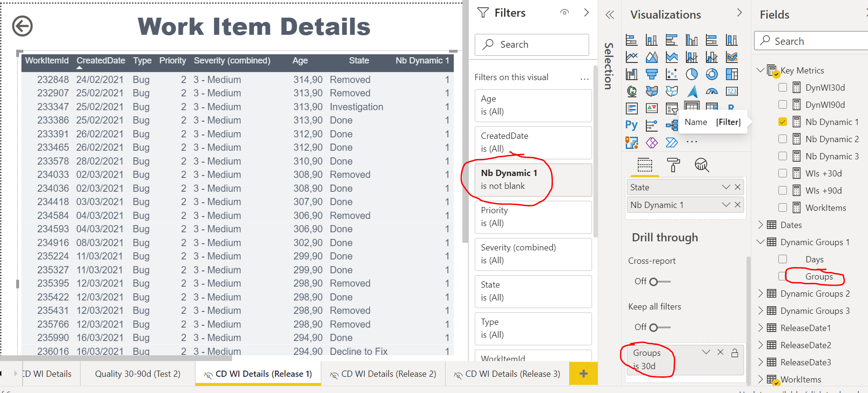The height and width of the screenshot is (393, 868).
Task: Select the donut chart visual
Action: 712,74
